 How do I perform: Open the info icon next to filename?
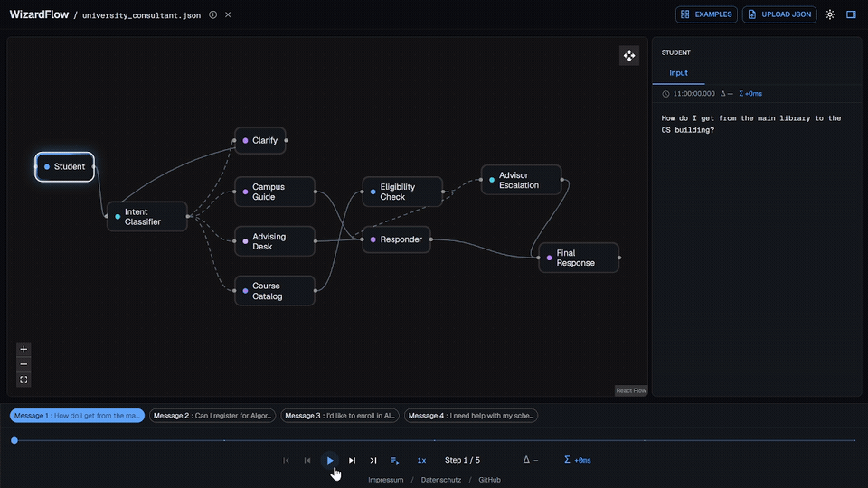click(x=213, y=15)
